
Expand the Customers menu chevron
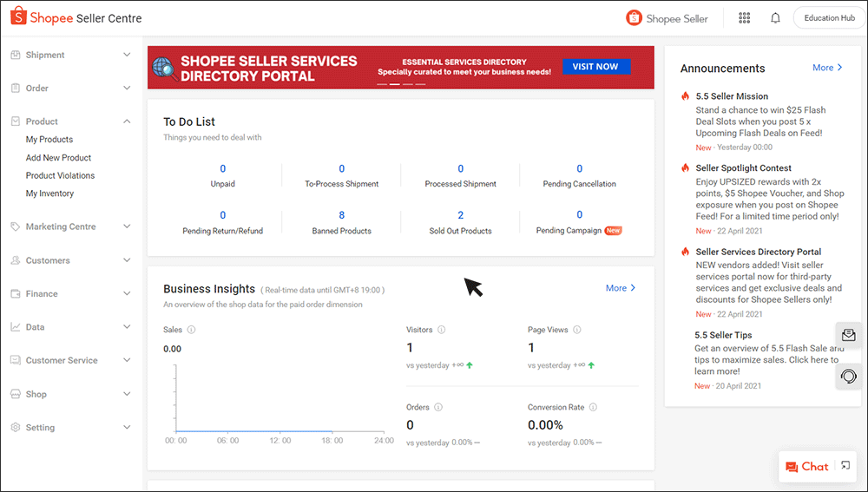click(x=127, y=260)
